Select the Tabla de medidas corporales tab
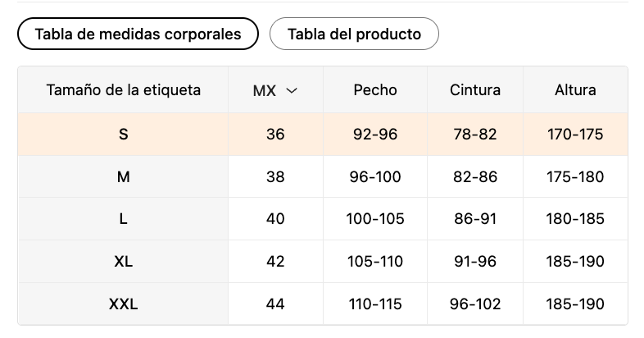The width and height of the screenshot is (644, 338). [138, 34]
